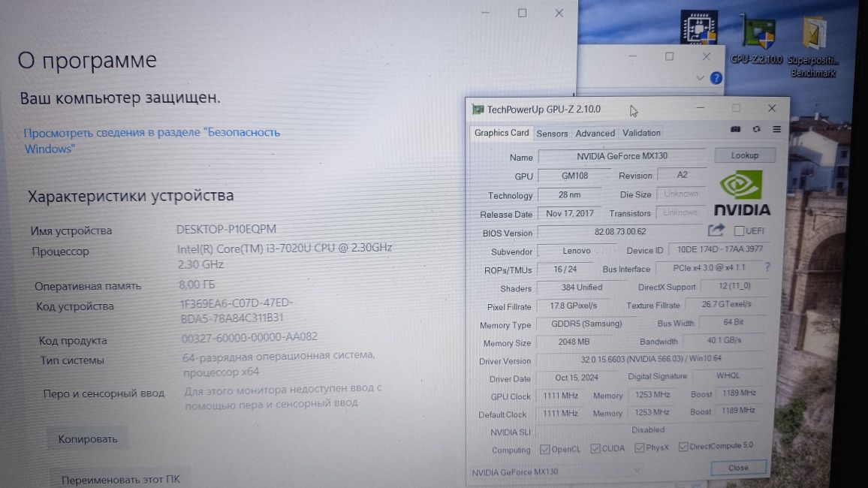
Task: Minimize the GPU-Z window
Action: [x=701, y=108]
